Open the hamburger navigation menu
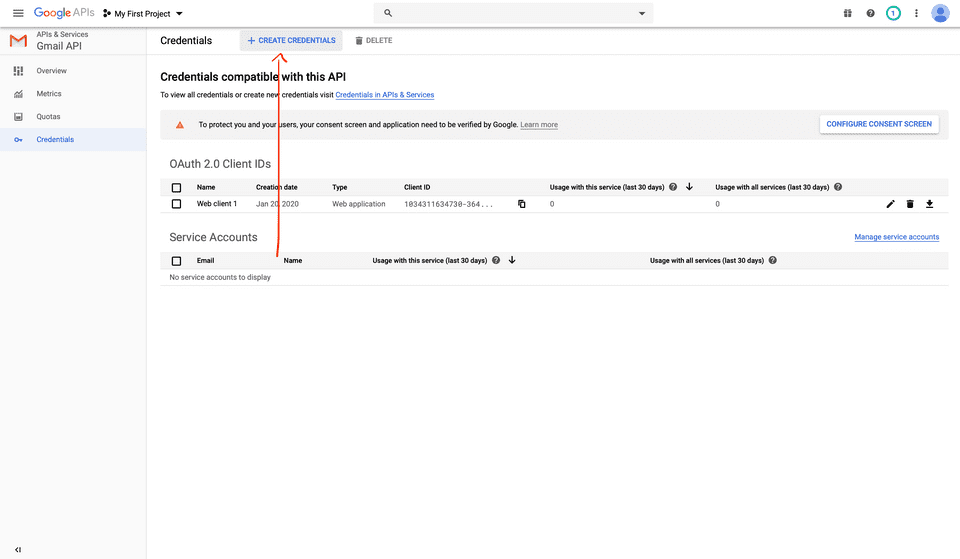Image resolution: width=960 pixels, height=559 pixels. (18, 13)
